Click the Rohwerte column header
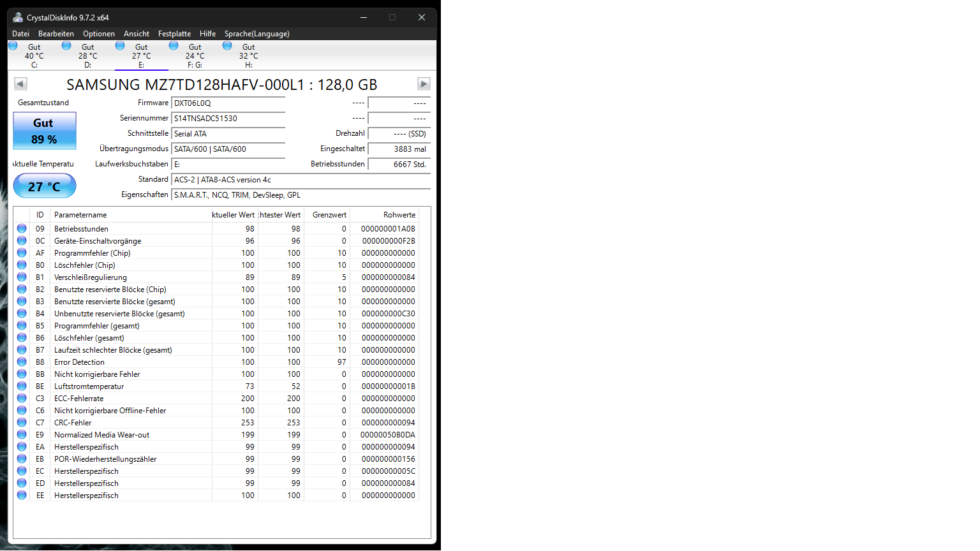 pyautogui.click(x=385, y=215)
